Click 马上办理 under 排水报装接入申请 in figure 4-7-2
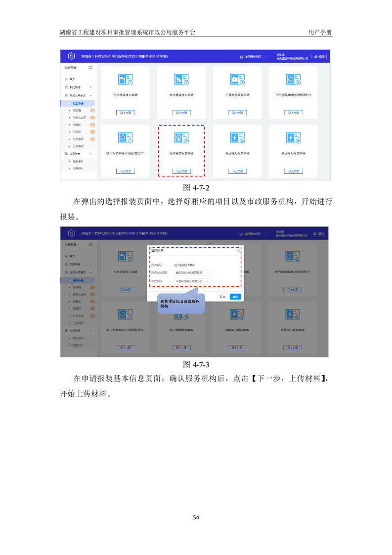The image size is (392, 555). pos(181,113)
